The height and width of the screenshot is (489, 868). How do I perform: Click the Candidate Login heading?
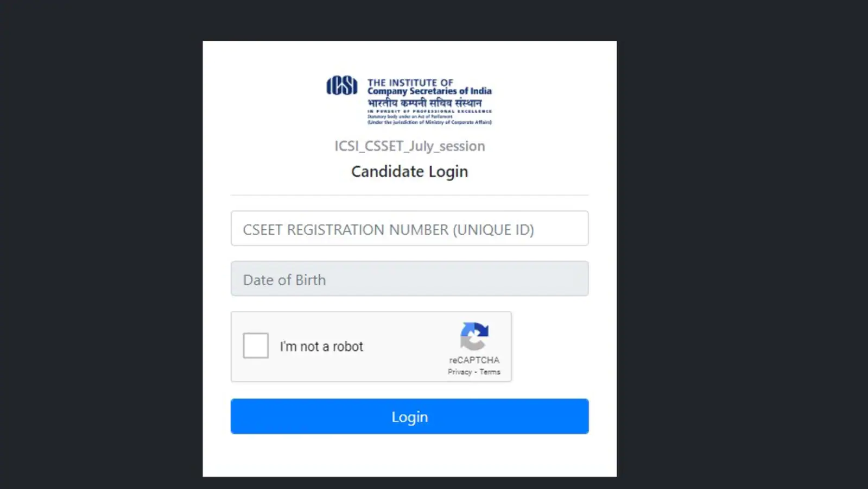410,172
